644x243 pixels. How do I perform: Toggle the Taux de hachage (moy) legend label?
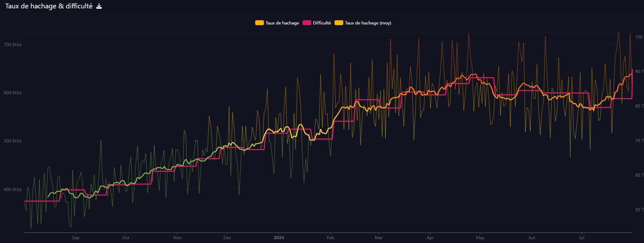pos(368,23)
